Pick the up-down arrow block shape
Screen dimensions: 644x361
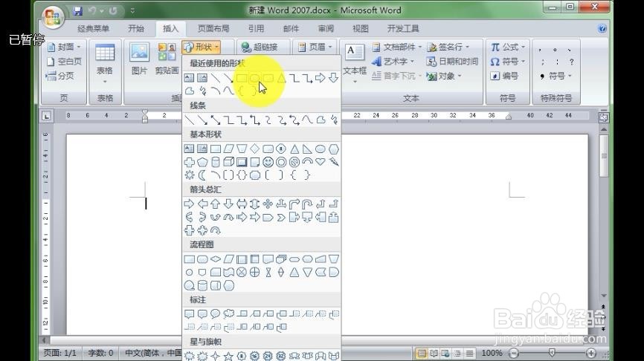[x=254, y=204]
